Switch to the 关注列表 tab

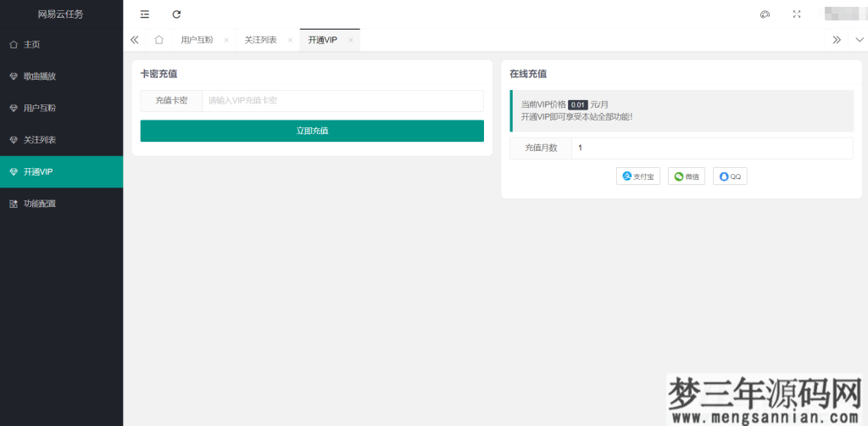(x=261, y=40)
